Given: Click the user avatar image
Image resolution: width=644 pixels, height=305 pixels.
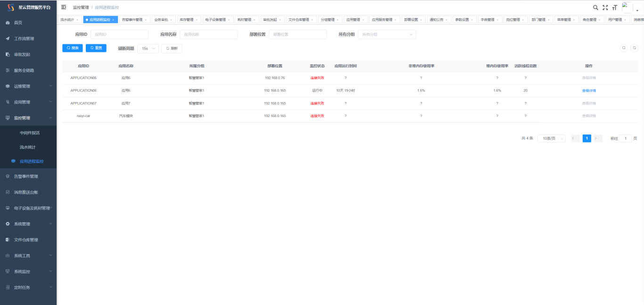Looking at the screenshot, I should [x=627, y=7].
